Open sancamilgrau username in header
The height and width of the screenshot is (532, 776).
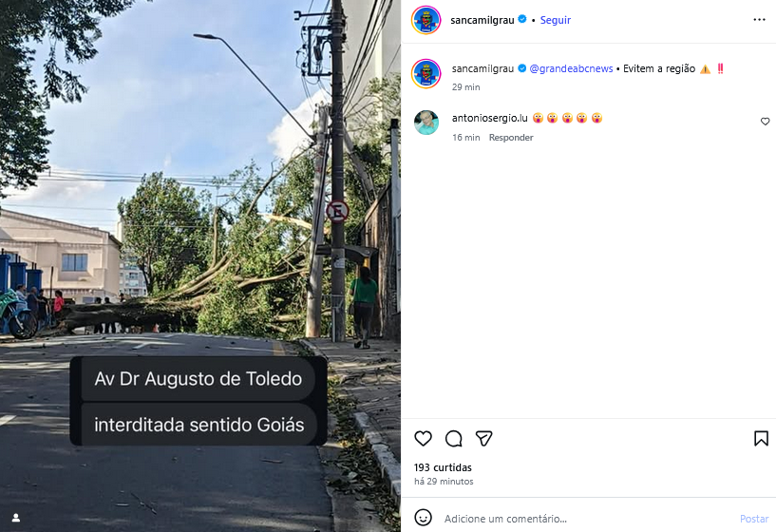click(x=482, y=20)
